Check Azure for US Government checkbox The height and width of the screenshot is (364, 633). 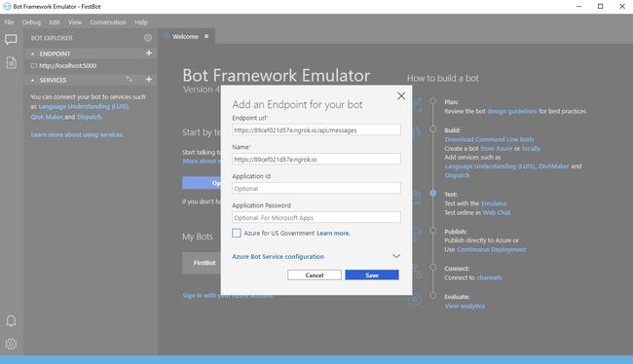[237, 233]
